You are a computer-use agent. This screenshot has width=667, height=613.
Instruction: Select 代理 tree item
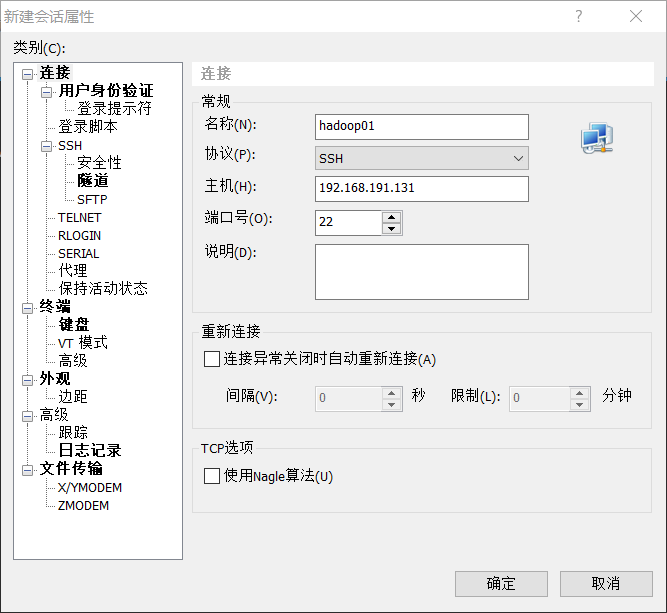pos(73,271)
